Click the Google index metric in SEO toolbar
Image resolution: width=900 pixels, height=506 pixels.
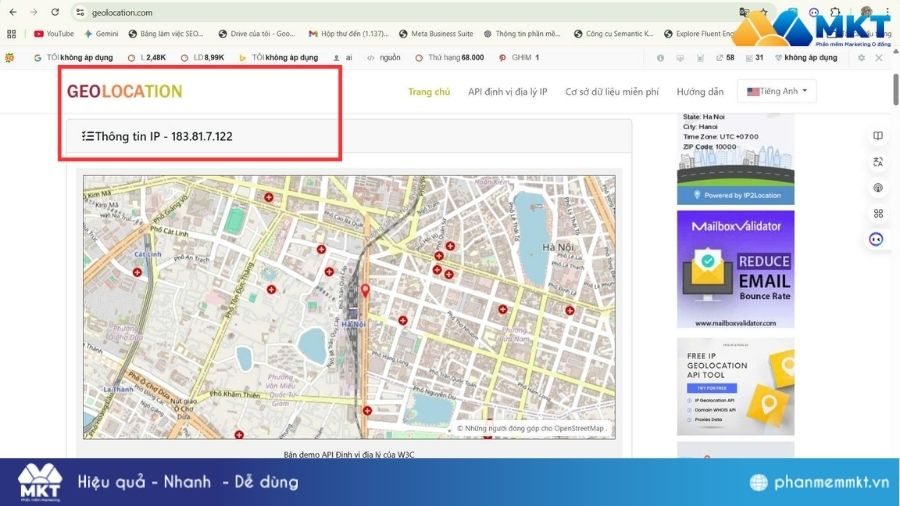pos(73,57)
